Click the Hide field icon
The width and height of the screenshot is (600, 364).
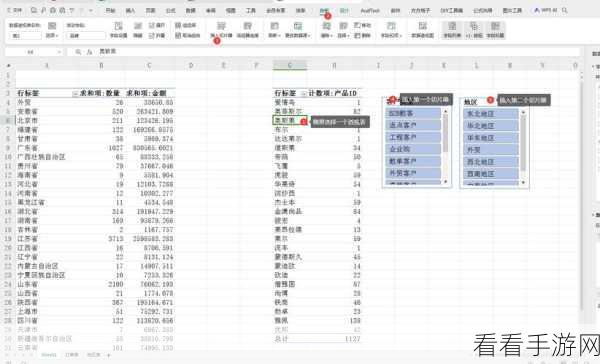click(138, 26)
